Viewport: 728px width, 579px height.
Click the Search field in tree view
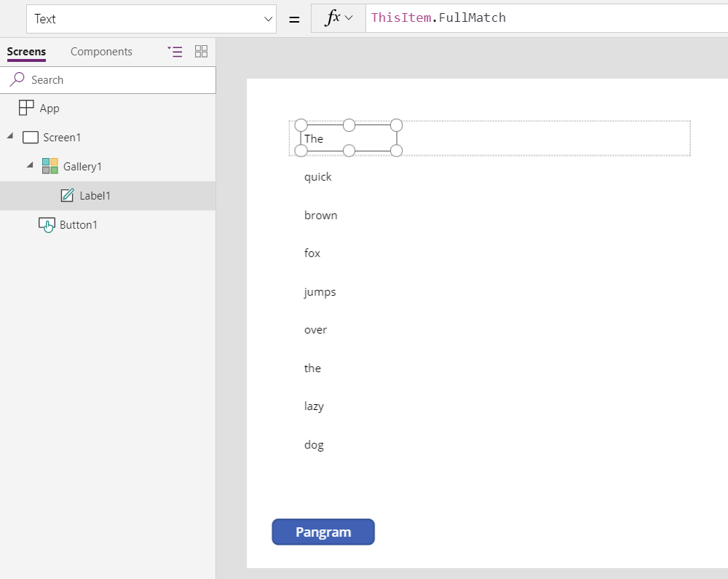[108, 80]
